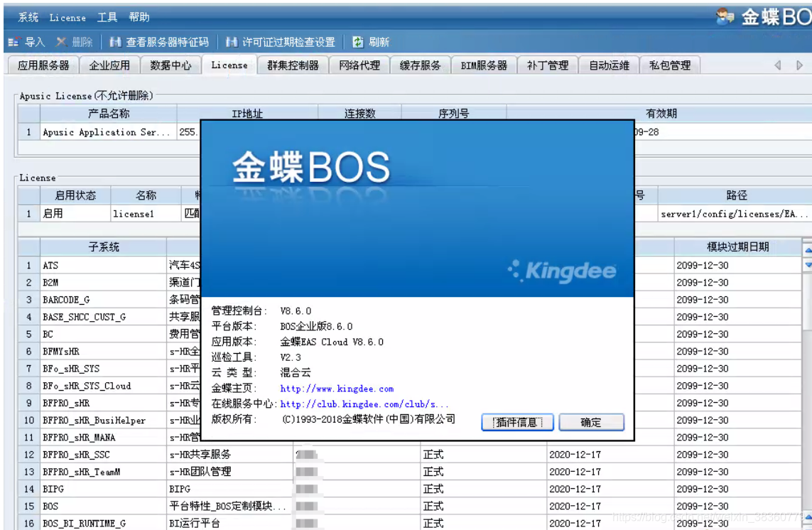The image size is (812, 530).
Task: Switch to the 补丁管理 tab
Action: 548,65
